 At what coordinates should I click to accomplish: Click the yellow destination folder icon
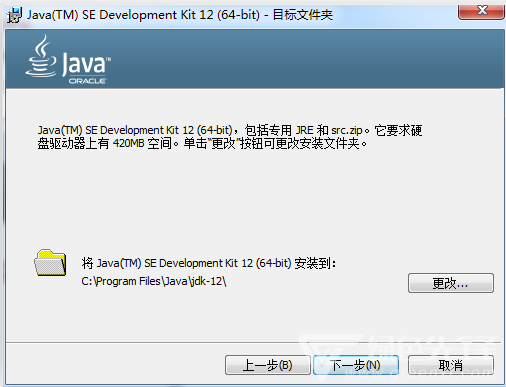(x=50, y=262)
